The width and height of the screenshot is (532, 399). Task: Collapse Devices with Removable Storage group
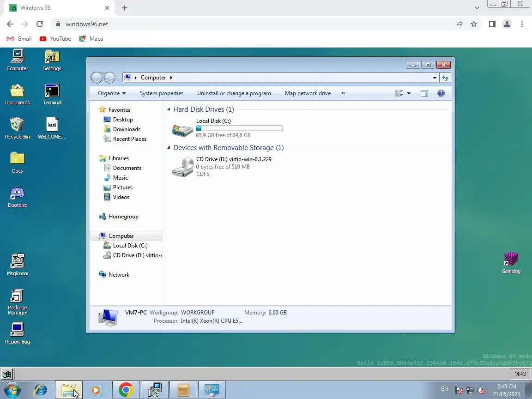[x=169, y=148]
